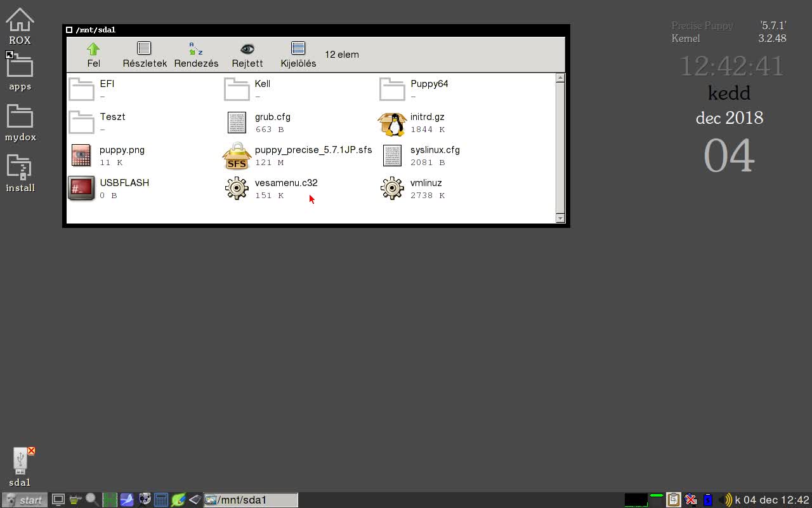The height and width of the screenshot is (508, 812).
Task: Activate /mnt/sda1 taskbar window button
Action: (251, 500)
